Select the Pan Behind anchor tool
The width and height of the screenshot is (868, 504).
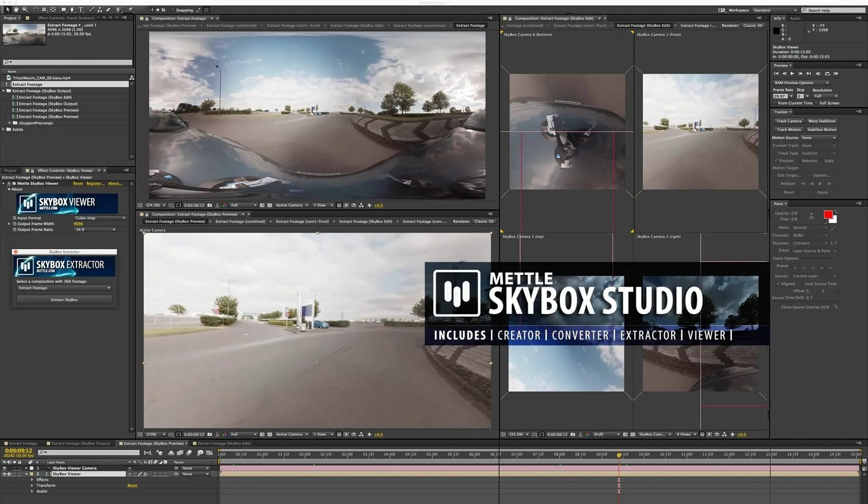point(53,9)
